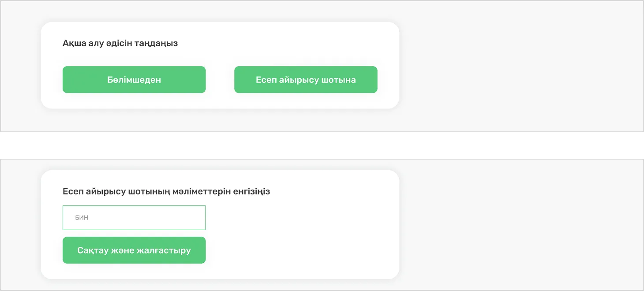Click the green button below the БИН field
Screen dimensions: 644x291
pos(134,250)
